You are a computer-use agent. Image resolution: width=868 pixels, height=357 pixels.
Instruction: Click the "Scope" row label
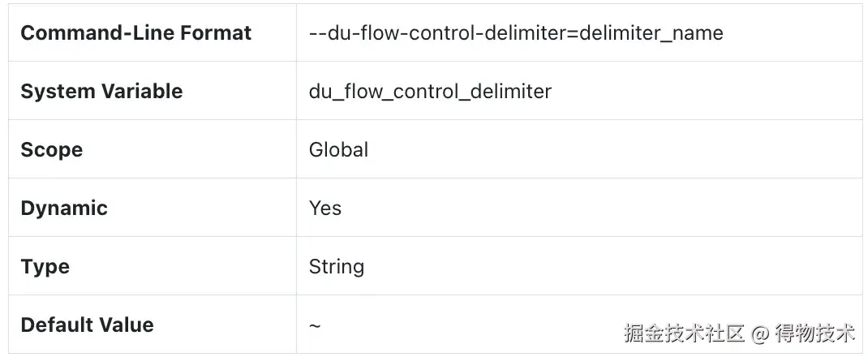click(x=51, y=150)
